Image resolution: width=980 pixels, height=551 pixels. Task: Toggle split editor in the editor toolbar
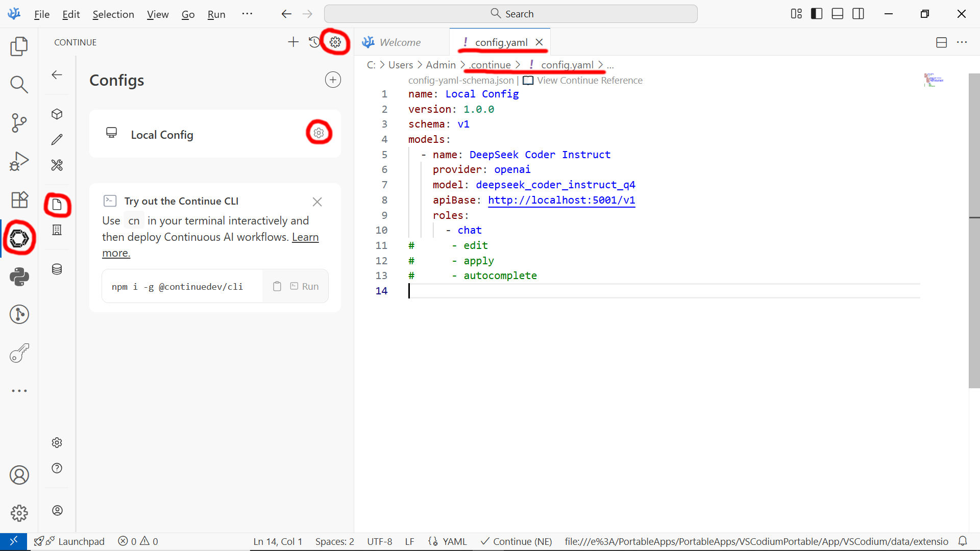click(x=941, y=42)
